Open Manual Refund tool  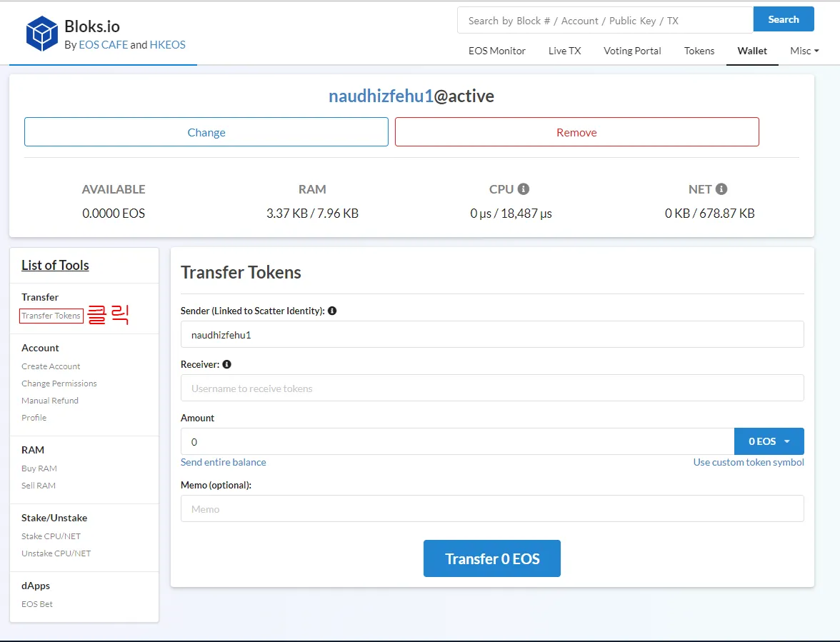pyautogui.click(x=50, y=401)
